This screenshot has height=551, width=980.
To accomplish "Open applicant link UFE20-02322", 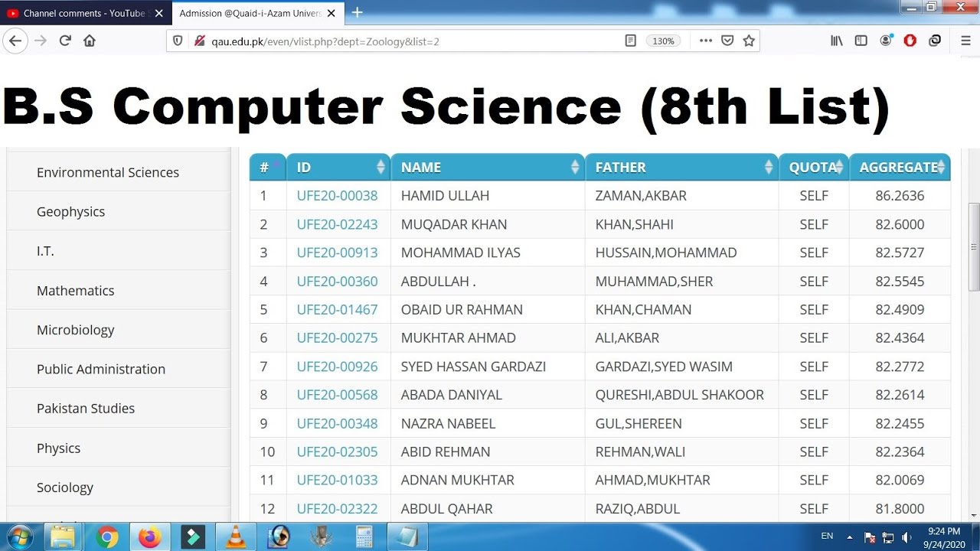I will (337, 508).
